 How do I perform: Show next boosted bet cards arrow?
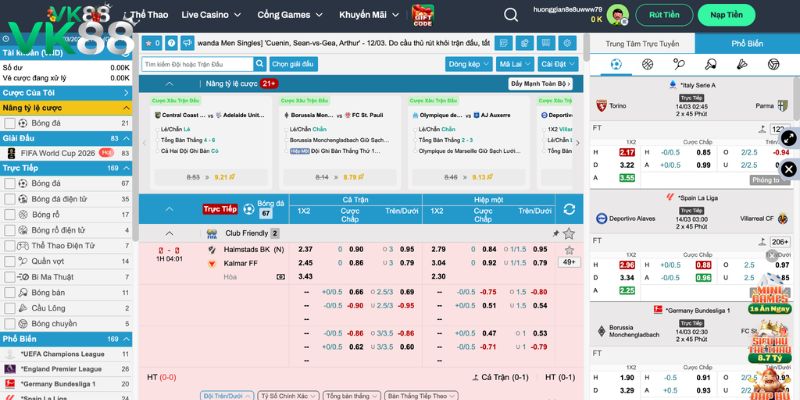click(578, 143)
